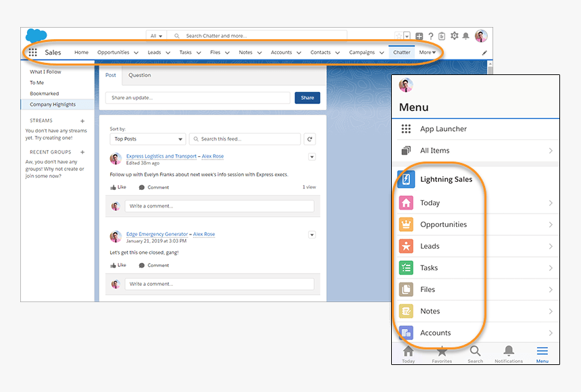Open the setup gear icon
The image size is (581, 392).
(454, 36)
